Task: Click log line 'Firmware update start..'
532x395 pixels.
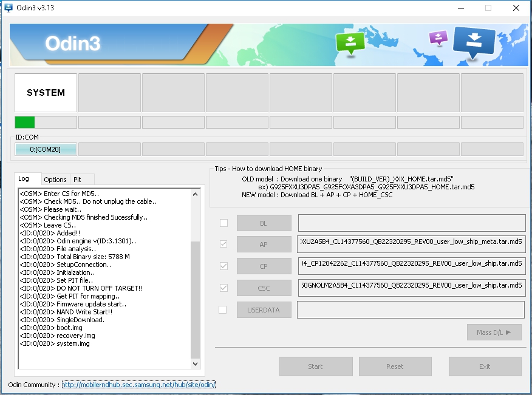Action: [x=73, y=304]
